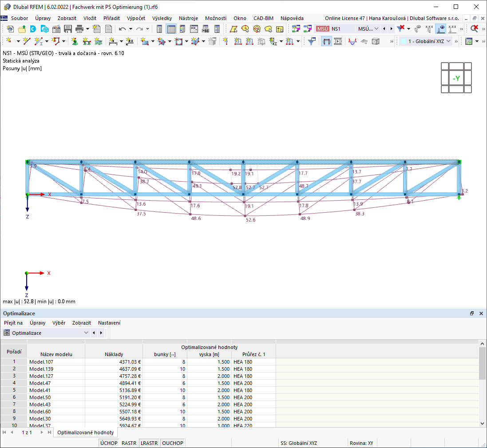This screenshot has height=448, width=487.
Task: Click the next table arrow in Optimalizace panel
Action: tap(101, 333)
